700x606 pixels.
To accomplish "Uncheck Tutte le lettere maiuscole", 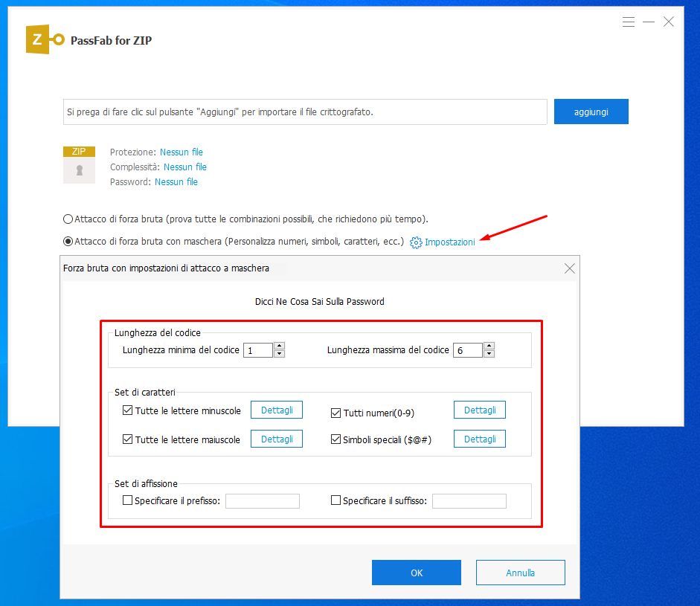I will tap(128, 439).
